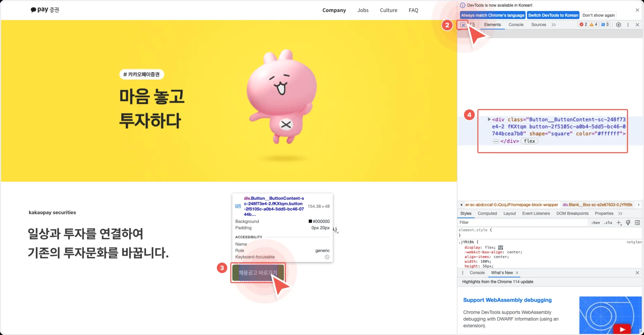Close the DevTools language notification bar
This screenshot has width=644, height=335.
point(637,10)
